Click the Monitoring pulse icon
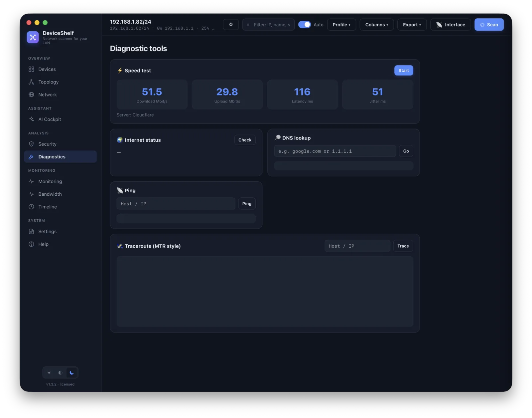This screenshot has height=418, width=532. [x=31, y=181]
